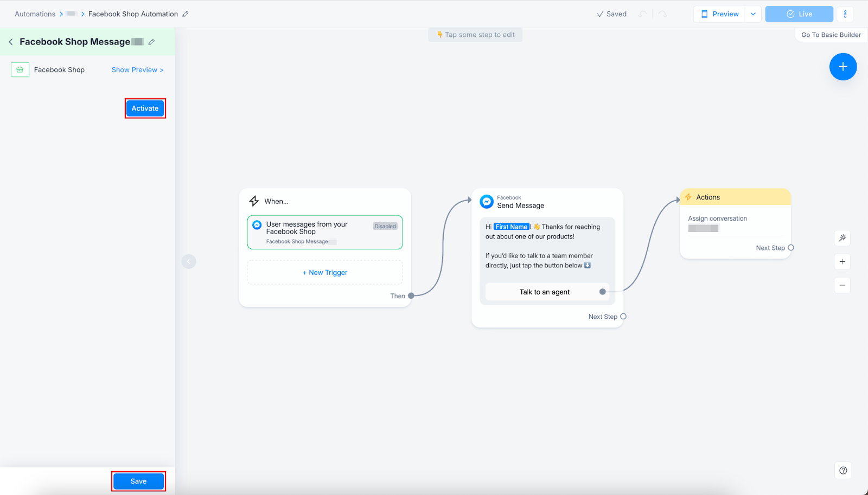
Task: Select the First Name variable tag
Action: pyautogui.click(x=512, y=227)
